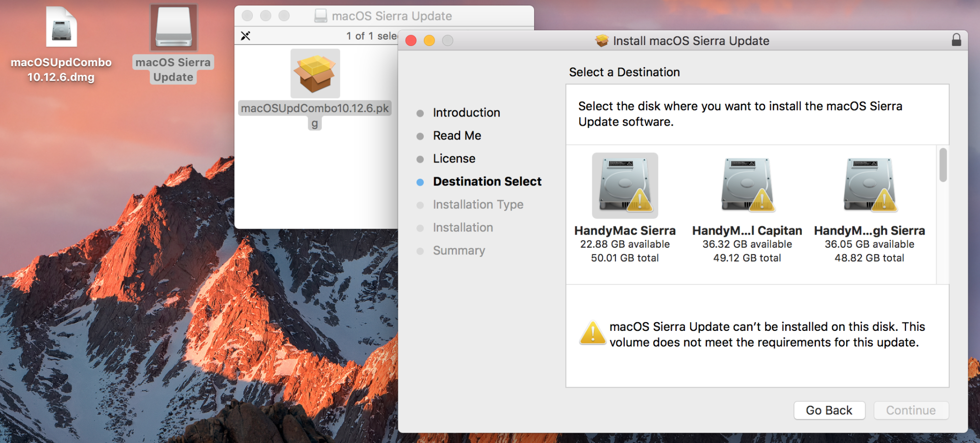This screenshot has height=443, width=980.
Task: Click the Destination Select step
Action: pos(487,182)
